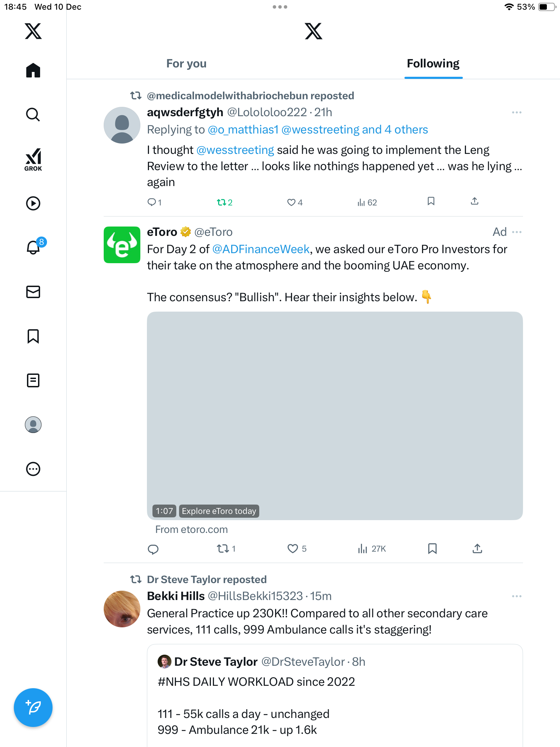Bookmark the eToro ad post
The width and height of the screenshot is (560, 747).
pos(432,548)
